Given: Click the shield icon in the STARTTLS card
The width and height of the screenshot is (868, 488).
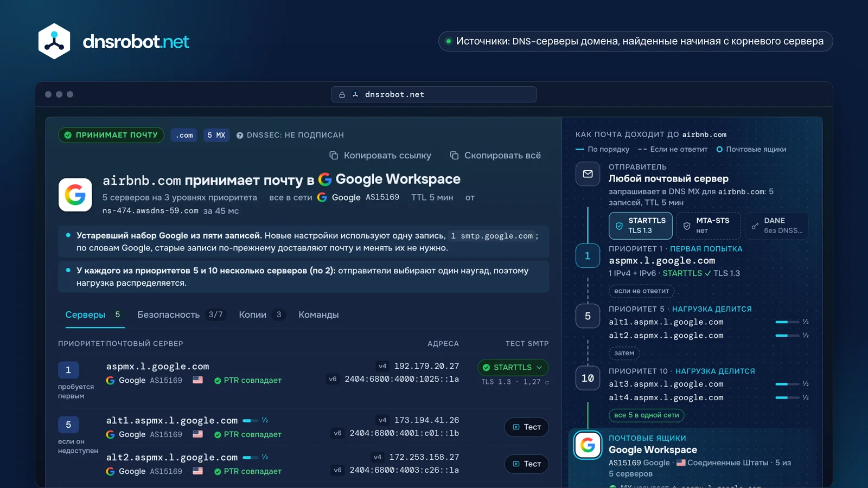Looking at the screenshot, I should [x=619, y=226].
